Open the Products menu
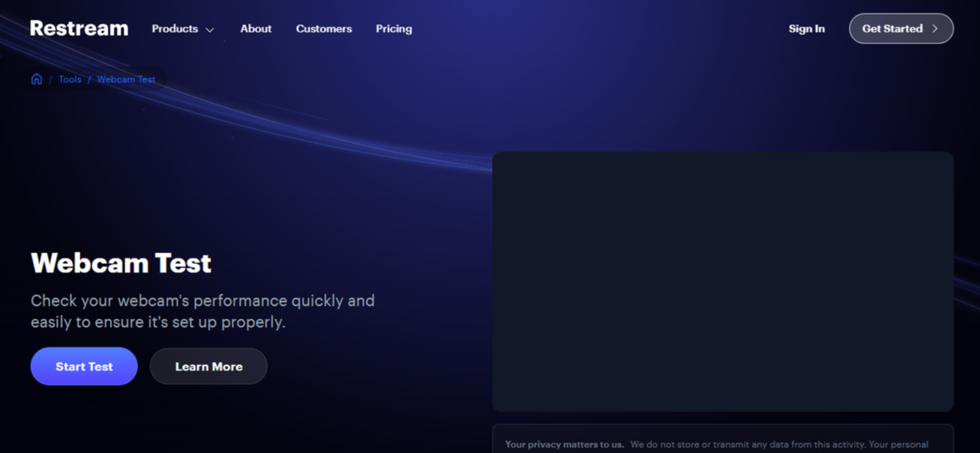 coord(175,29)
